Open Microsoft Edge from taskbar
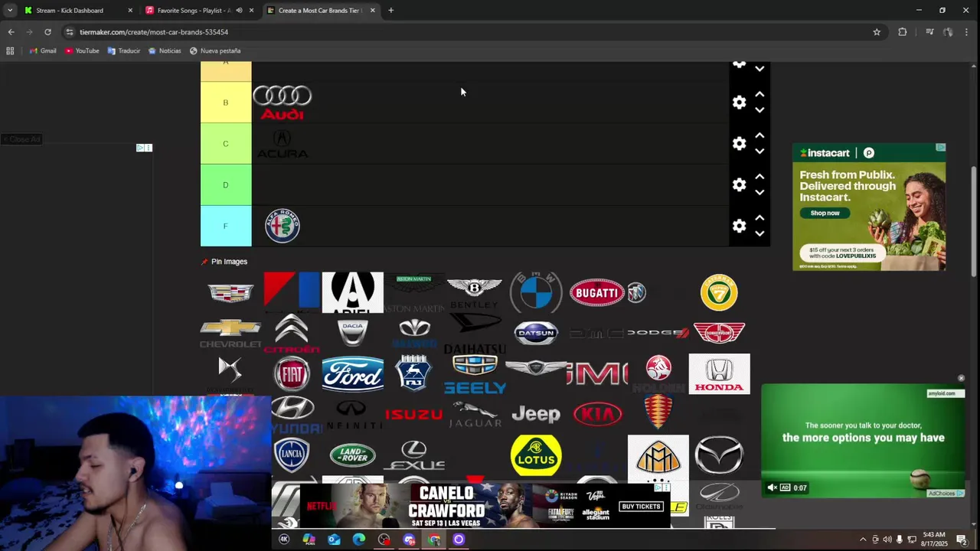The height and width of the screenshot is (551, 980). tap(359, 540)
